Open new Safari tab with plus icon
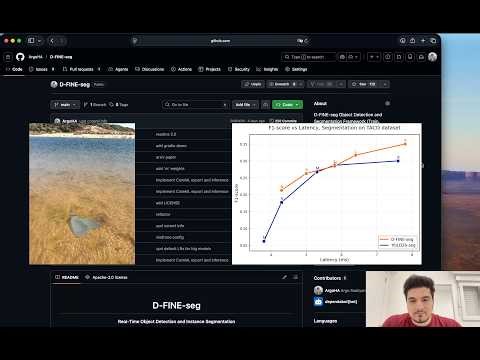The image size is (480, 360). pyautogui.click(x=423, y=41)
